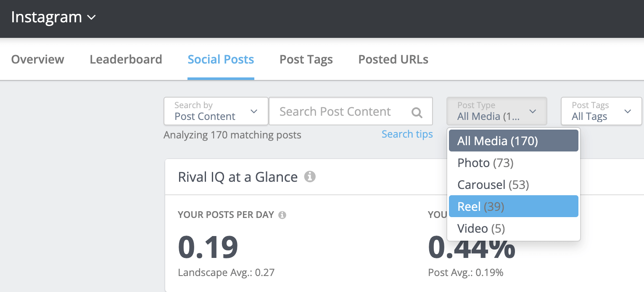Select the Social Posts tab
The height and width of the screenshot is (292, 644).
pyautogui.click(x=221, y=59)
